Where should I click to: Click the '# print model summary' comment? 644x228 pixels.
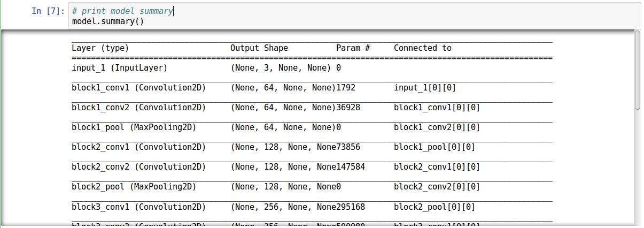[x=122, y=11]
